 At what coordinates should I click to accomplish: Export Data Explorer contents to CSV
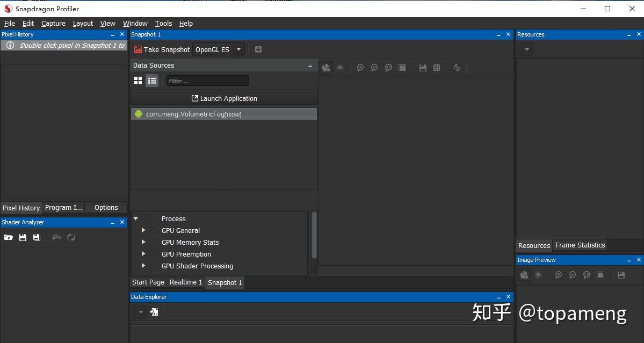[x=154, y=312]
